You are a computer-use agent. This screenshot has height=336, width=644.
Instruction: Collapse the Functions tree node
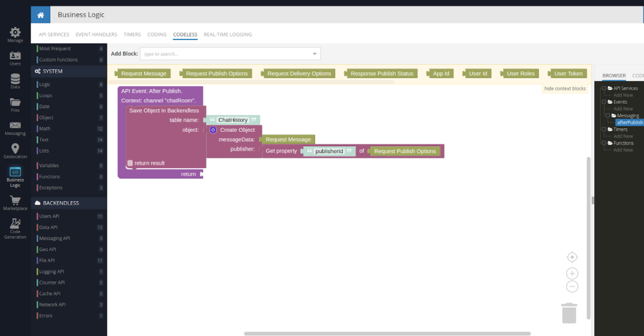(604, 143)
